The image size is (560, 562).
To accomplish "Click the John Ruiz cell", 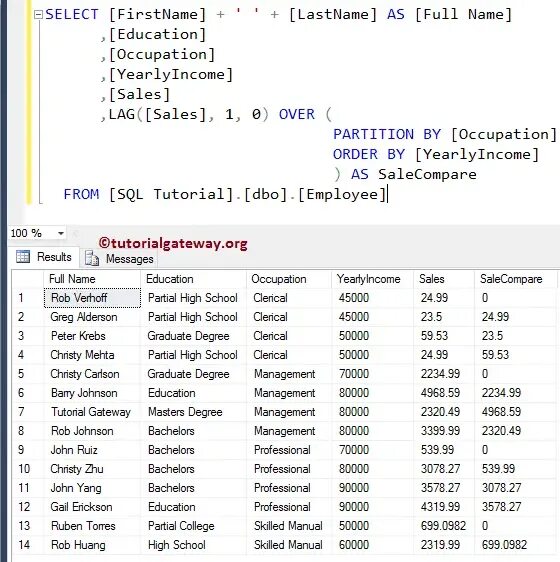I will 92,450.
